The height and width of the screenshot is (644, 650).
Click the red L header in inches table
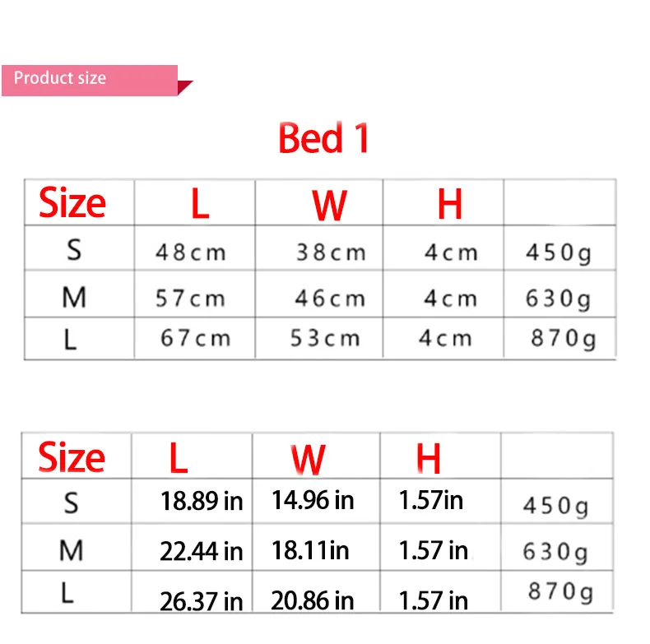pyautogui.click(x=179, y=458)
